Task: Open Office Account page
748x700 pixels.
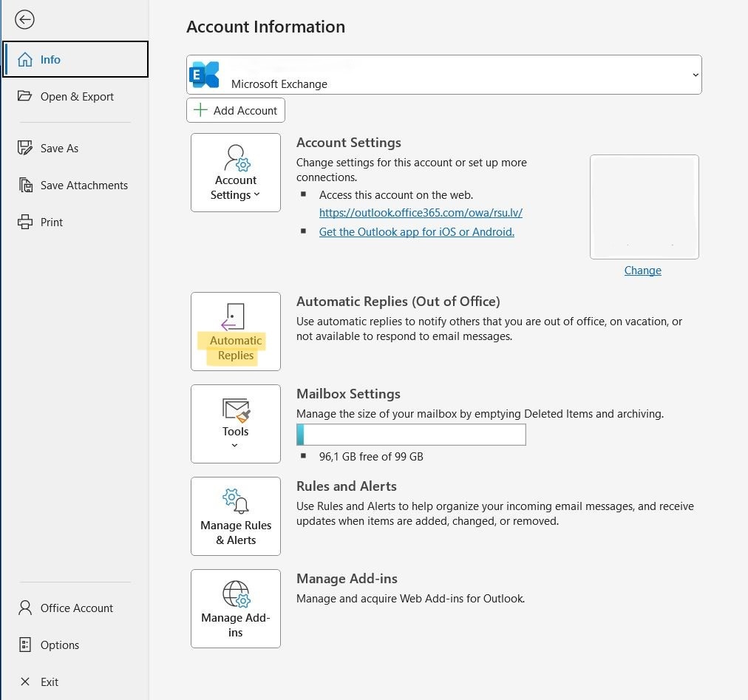Action: click(x=75, y=608)
